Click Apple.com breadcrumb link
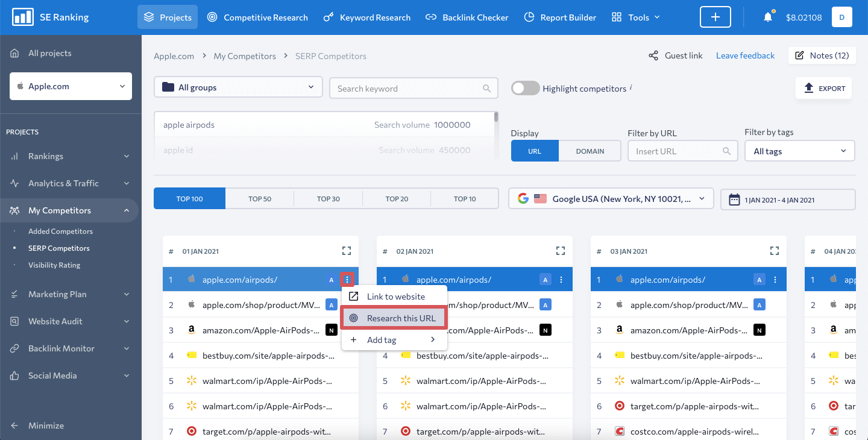Image resolution: width=868 pixels, height=440 pixels. 174,56
